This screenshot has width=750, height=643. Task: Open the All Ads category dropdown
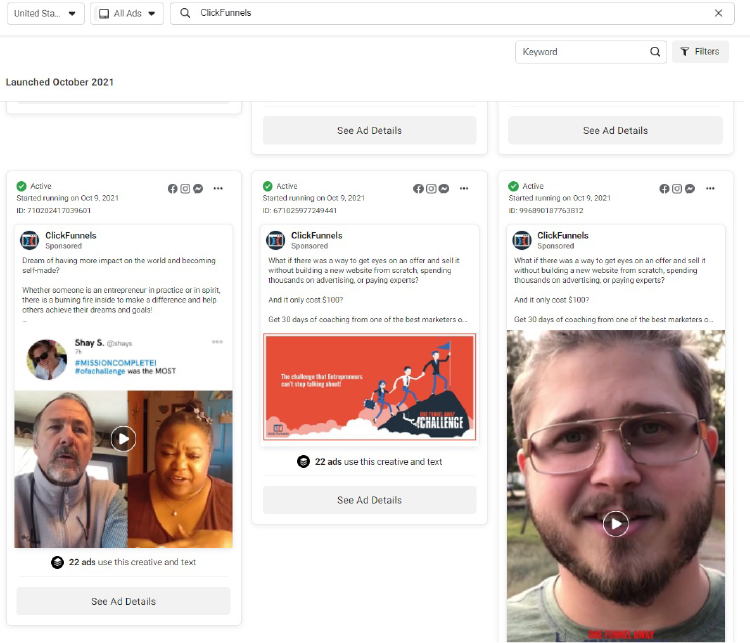tap(127, 13)
